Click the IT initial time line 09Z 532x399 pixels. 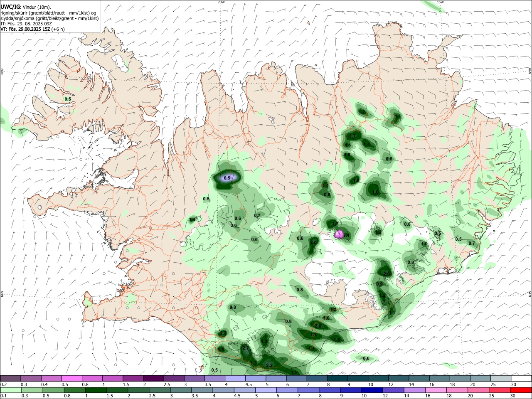[26, 24]
